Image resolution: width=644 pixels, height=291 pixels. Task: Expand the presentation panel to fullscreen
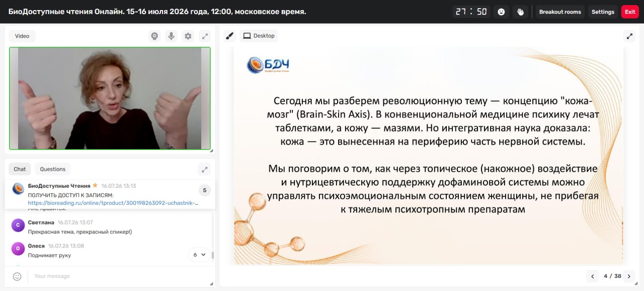(x=629, y=36)
